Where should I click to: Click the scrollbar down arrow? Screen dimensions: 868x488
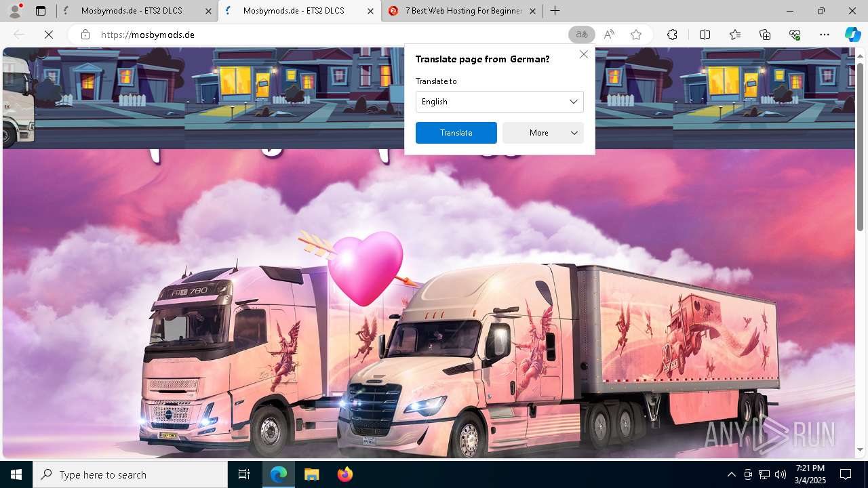861,449
